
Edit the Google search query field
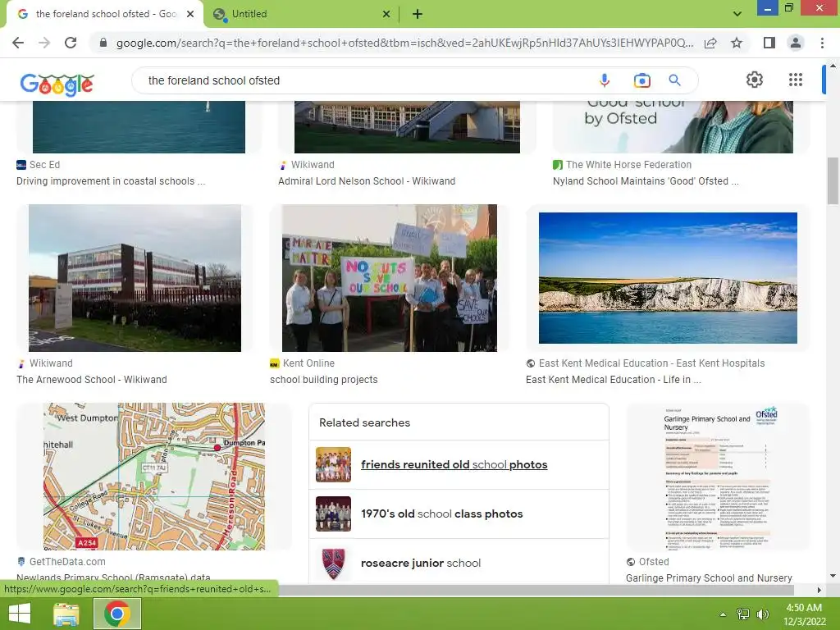coord(364,80)
